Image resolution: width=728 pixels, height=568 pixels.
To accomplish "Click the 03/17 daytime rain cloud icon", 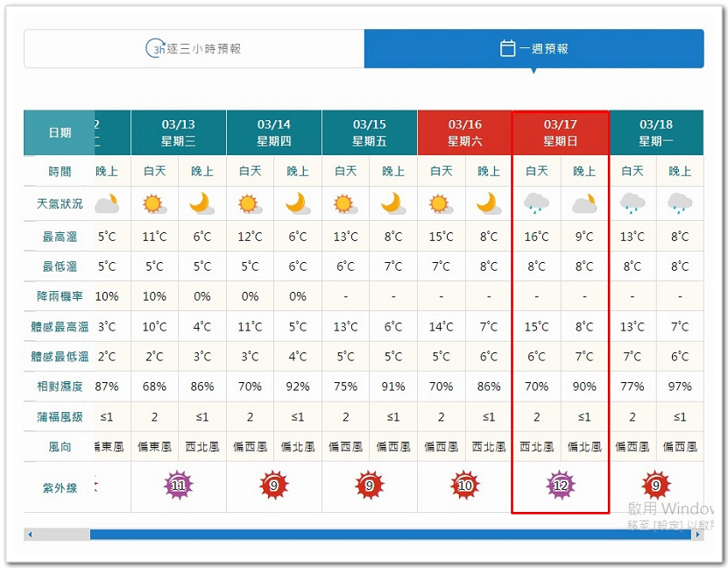I will coord(536,204).
